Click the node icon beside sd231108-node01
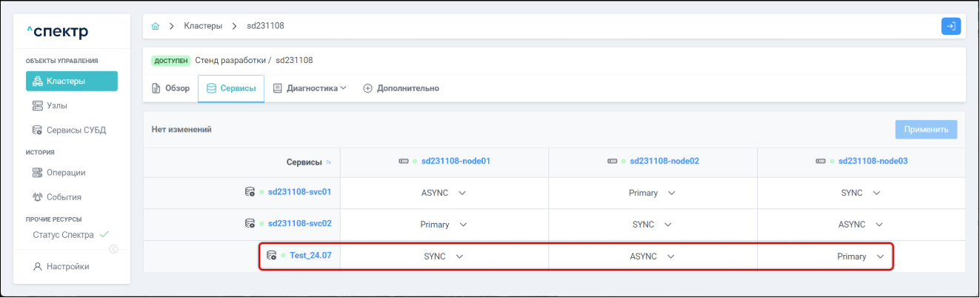The image size is (980, 298). click(x=403, y=161)
